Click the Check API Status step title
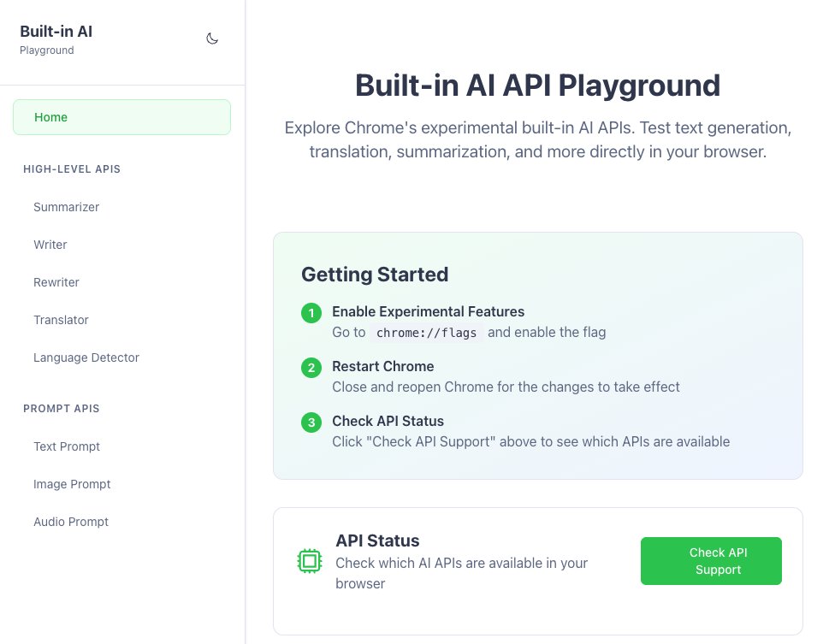The height and width of the screenshot is (644, 829). point(388,421)
